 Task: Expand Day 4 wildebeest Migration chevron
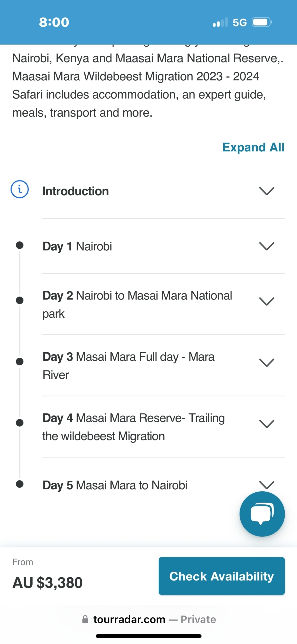coord(267,424)
